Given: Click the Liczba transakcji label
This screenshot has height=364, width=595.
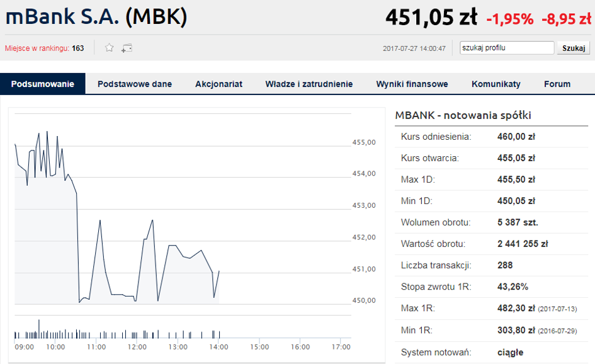Looking at the screenshot, I should click(x=436, y=265).
